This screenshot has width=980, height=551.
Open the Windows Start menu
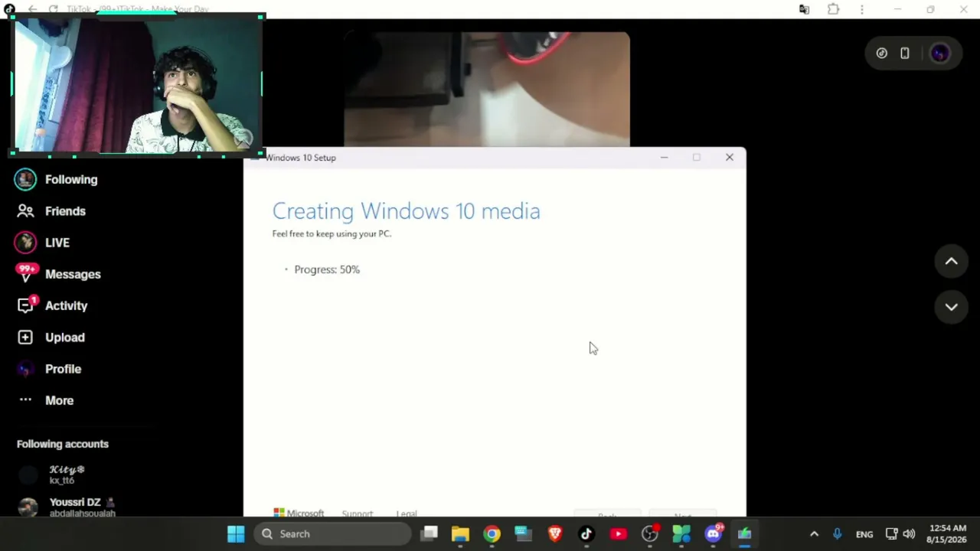[x=236, y=533]
